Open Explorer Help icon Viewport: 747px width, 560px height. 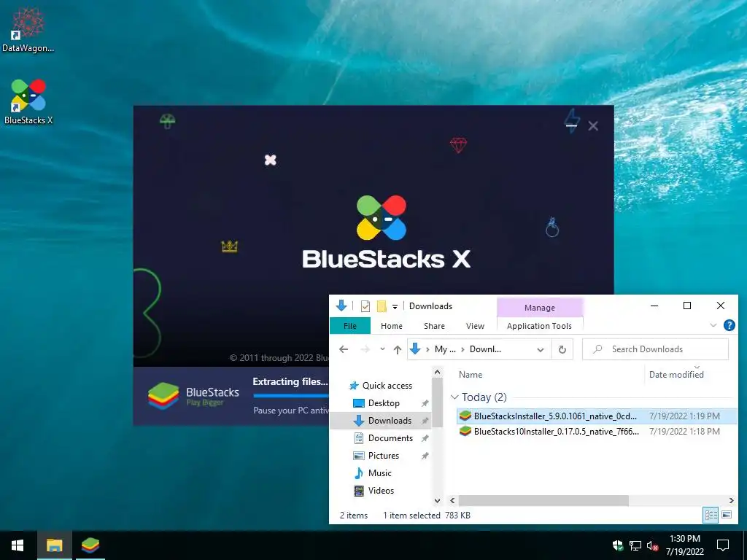tap(729, 325)
